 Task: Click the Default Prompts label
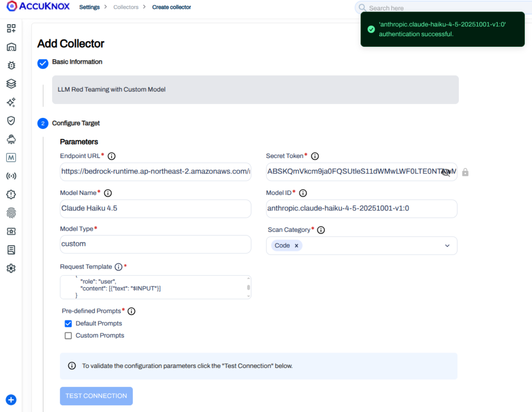tap(99, 323)
